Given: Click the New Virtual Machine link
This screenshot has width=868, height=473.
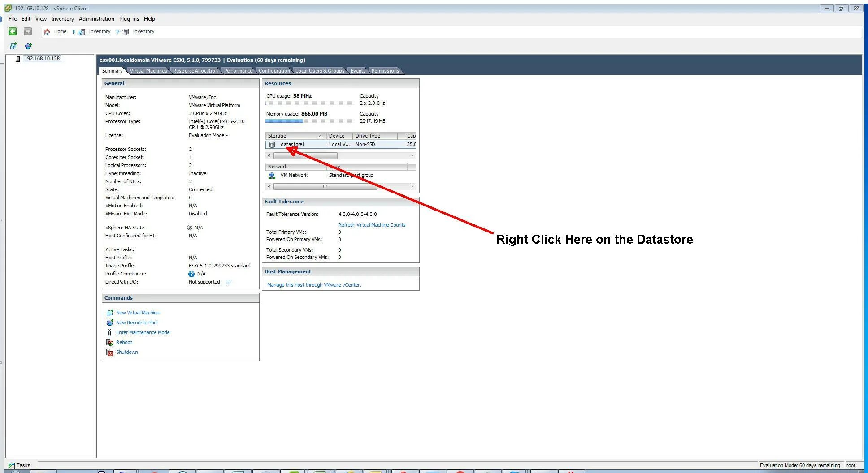Looking at the screenshot, I should tap(138, 313).
